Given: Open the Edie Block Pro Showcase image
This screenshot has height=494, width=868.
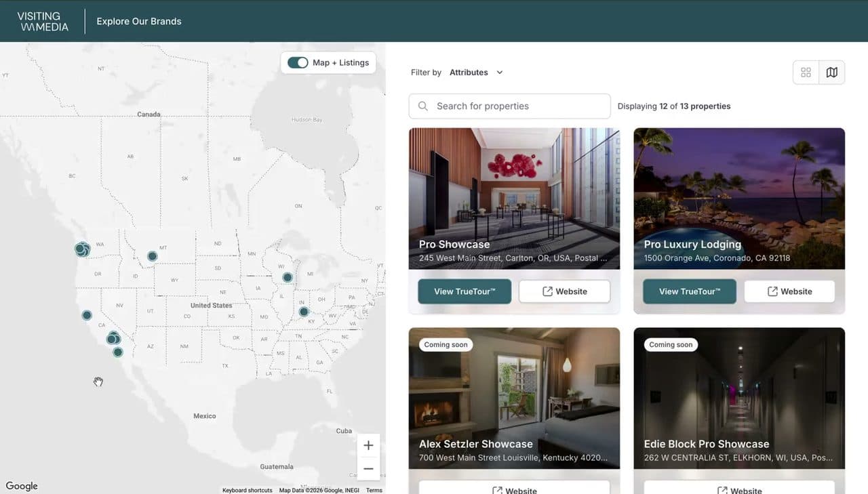Looking at the screenshot, I should click(739, 398).
